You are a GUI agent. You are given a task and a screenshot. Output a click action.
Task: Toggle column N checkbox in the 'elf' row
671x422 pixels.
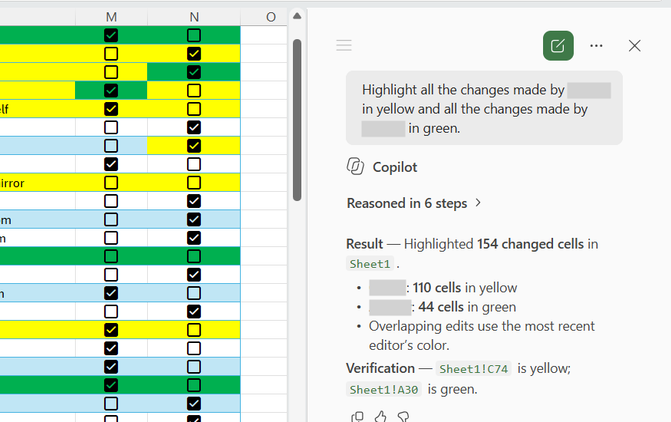point(194,109)
